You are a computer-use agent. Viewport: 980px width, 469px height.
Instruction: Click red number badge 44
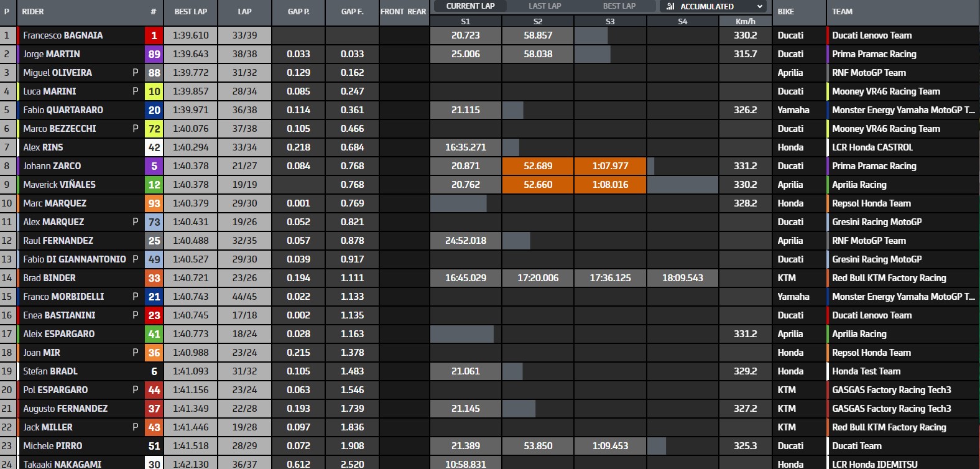tap(154, 390)
